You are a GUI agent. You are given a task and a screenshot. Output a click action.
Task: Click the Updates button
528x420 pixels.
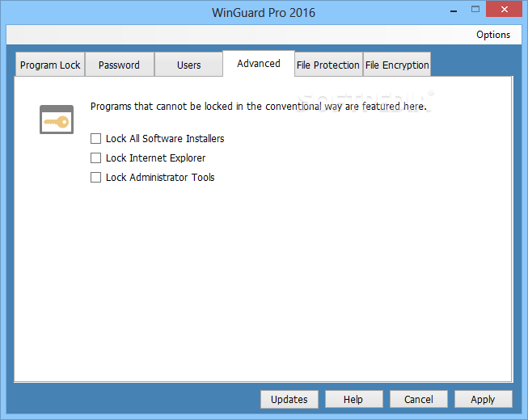pyautogui.click(x=289, y=399)
